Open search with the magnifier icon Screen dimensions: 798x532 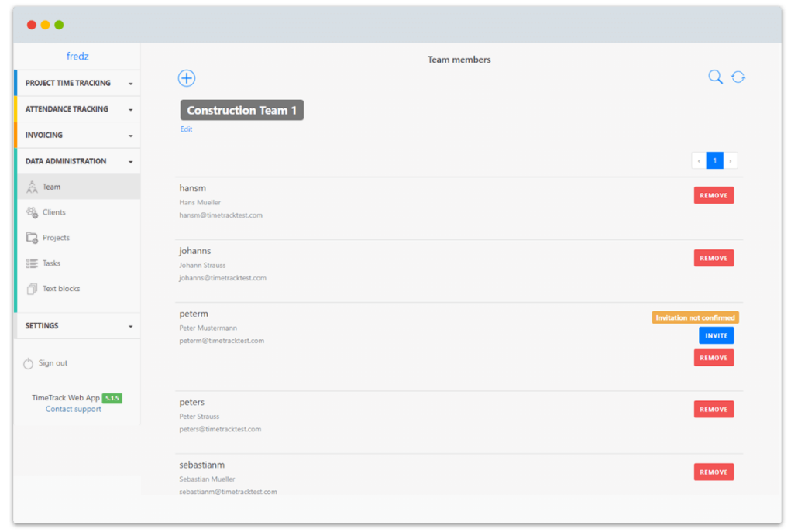tap(715, 77)
